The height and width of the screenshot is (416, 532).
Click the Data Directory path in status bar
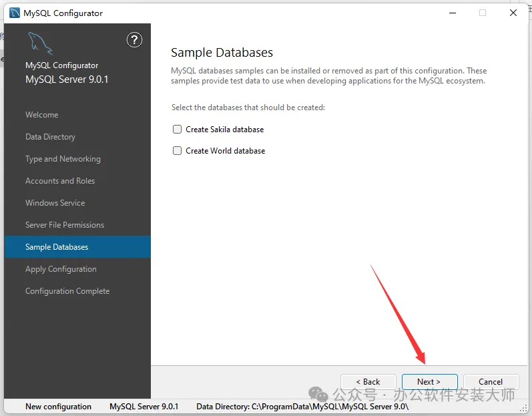pos(302,407)
